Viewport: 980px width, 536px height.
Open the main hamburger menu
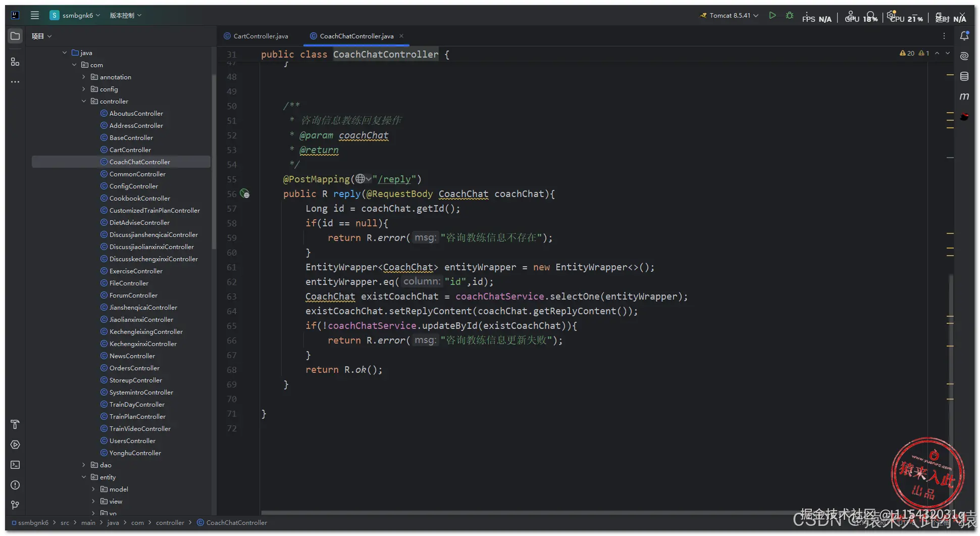click(34, 15)
